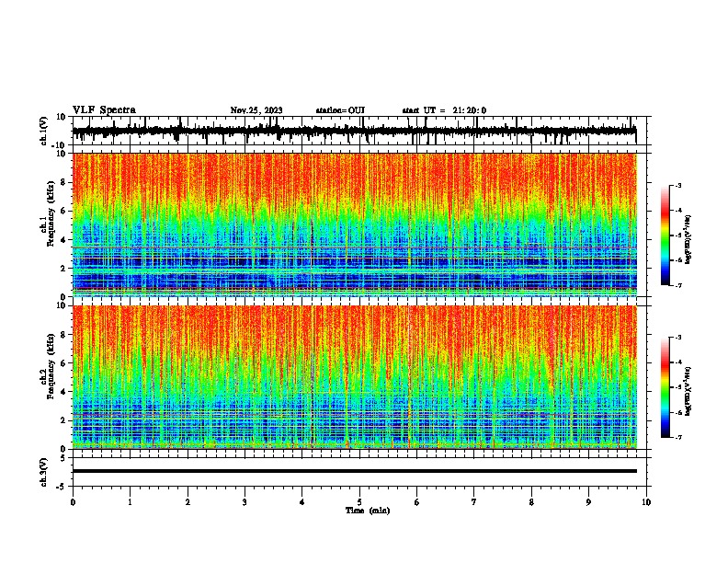This screenshot has width=728, height=563.
Task: Click the "-3" label atop ch.1 colorbar
Action: [677, 185]
